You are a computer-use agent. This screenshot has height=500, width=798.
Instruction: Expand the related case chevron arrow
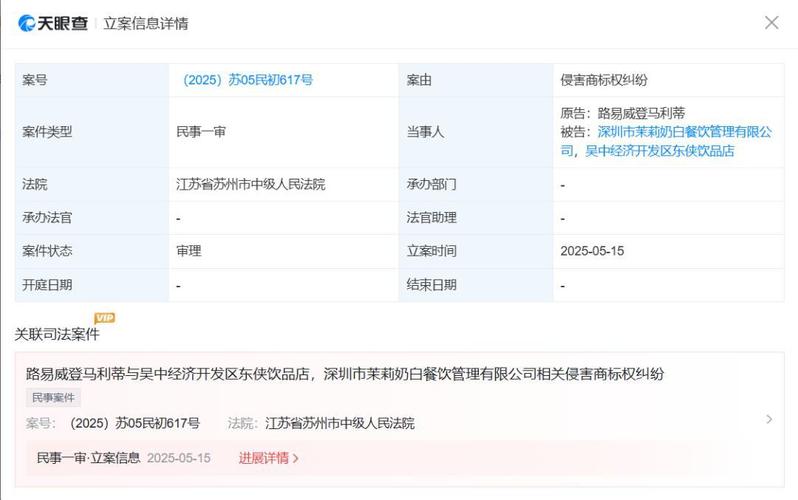pos(769,419)
